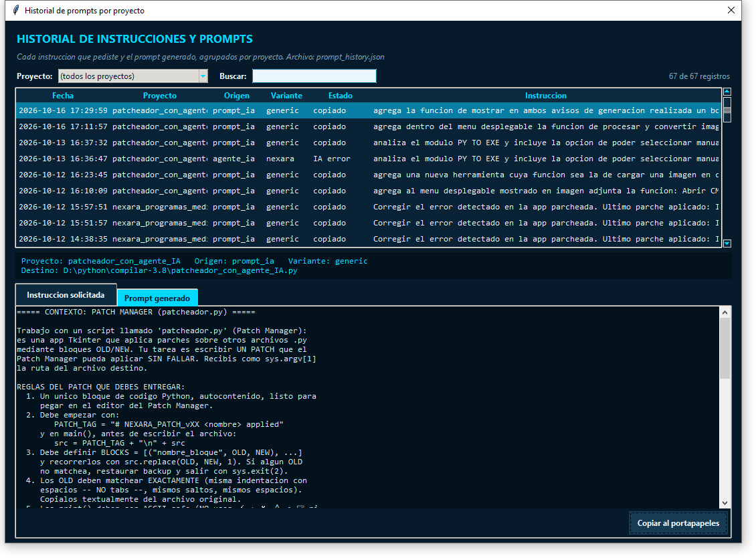Click the records table scrollbar thumb
Viewport: 756px width, 558px height.
[x=727, y=110]
